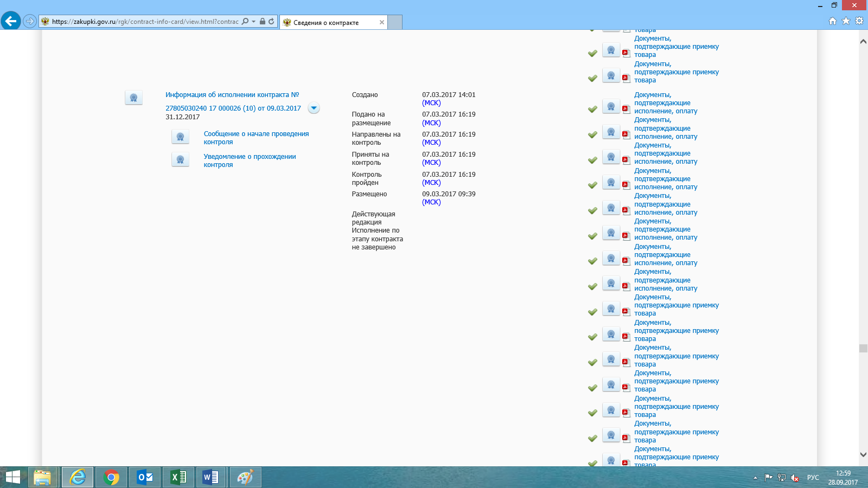Go back using the browser Back arrow
This screenshot has width=868, height=488.
coord(10,21)
